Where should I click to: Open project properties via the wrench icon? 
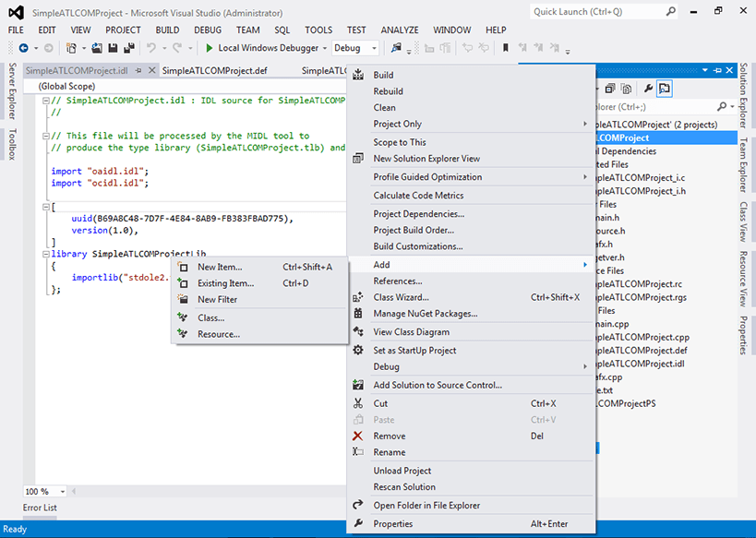point(649,88)
